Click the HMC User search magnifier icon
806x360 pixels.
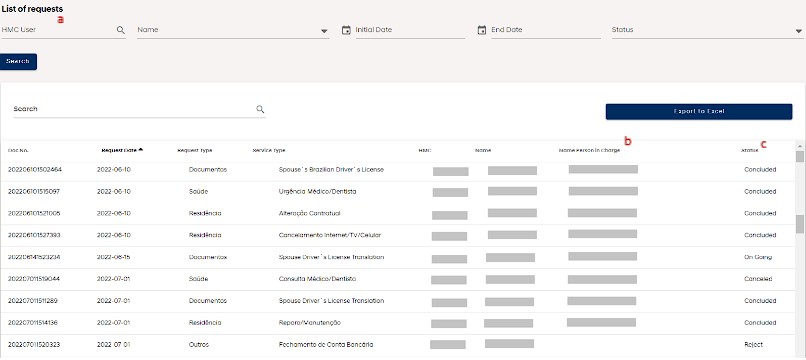pos(121,30)
